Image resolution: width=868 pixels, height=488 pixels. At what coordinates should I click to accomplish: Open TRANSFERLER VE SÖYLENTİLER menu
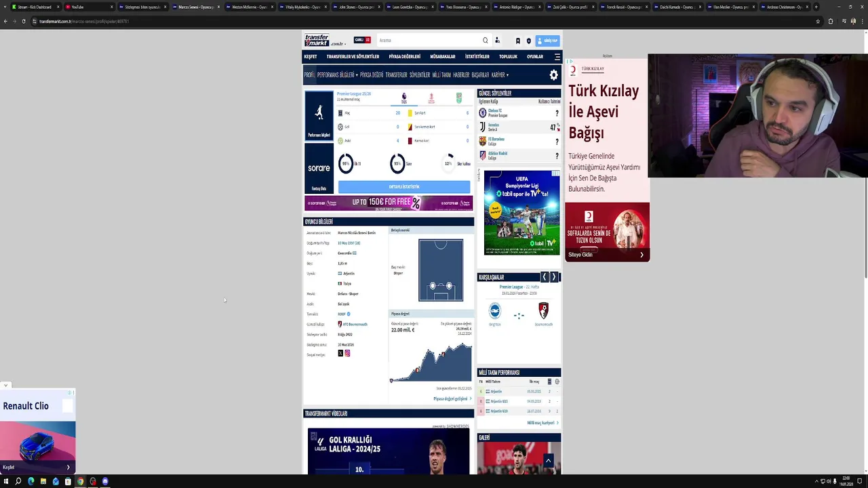tap(353, 57)
